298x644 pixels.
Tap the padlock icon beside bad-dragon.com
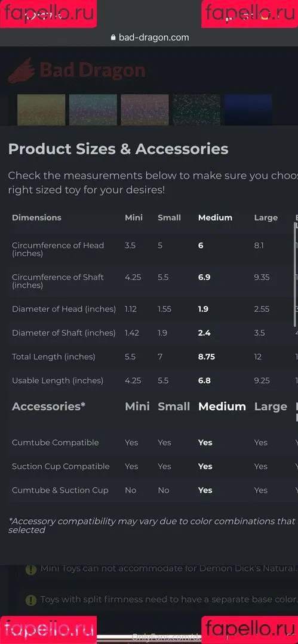click(x=113, y=38)
